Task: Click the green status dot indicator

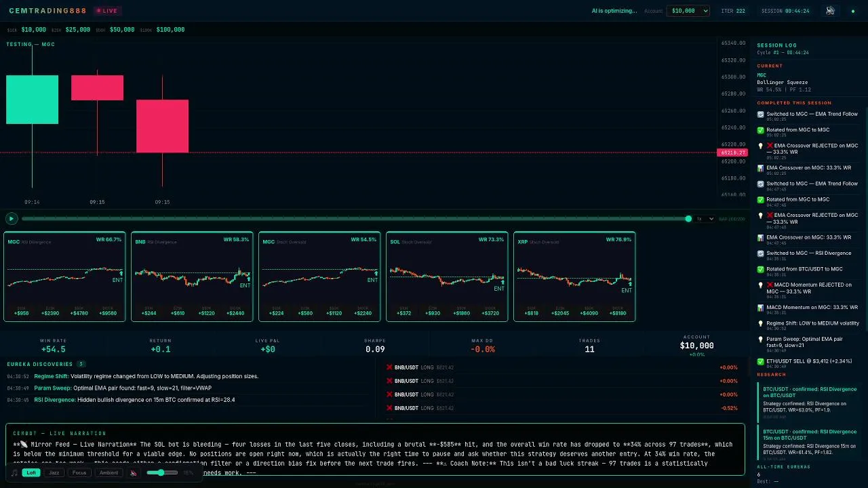Action: (x=853, y=12)
